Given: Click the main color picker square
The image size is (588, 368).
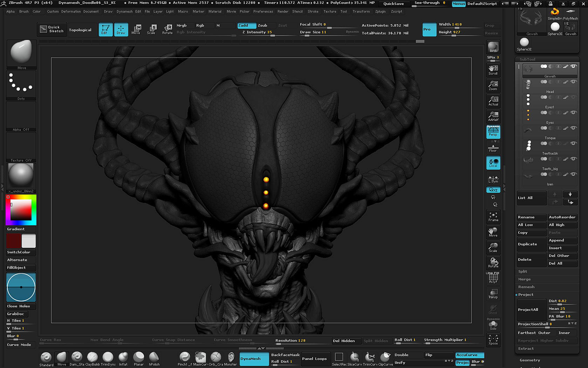Looking at the screenshot, I should click(x=21, y=210).
